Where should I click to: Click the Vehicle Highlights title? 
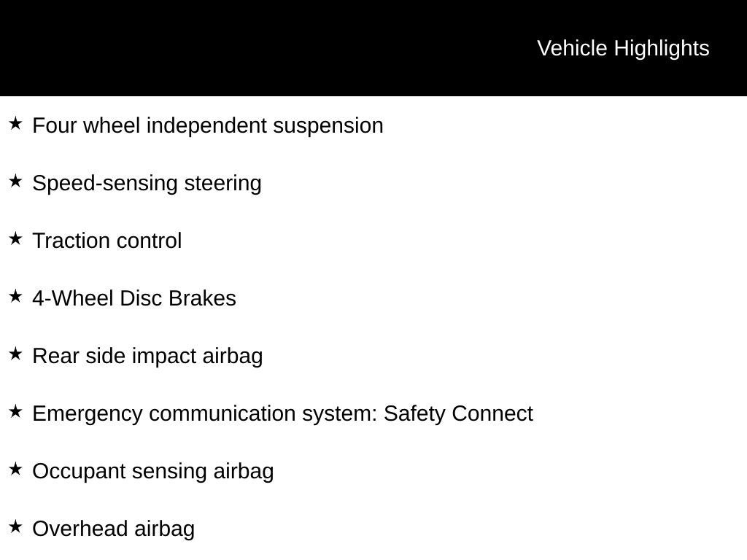point(623,48)
